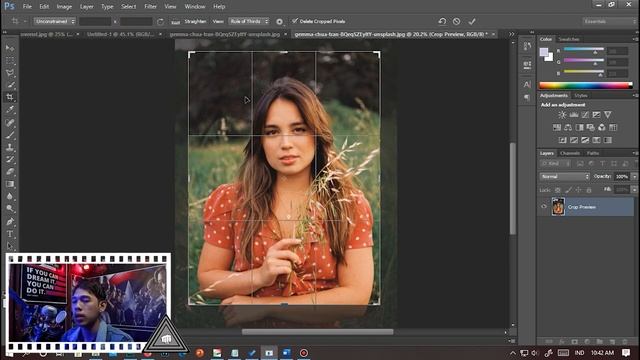Select the Crop tool in toolbar
Screen dimensions: 640x360
(10, 97)
